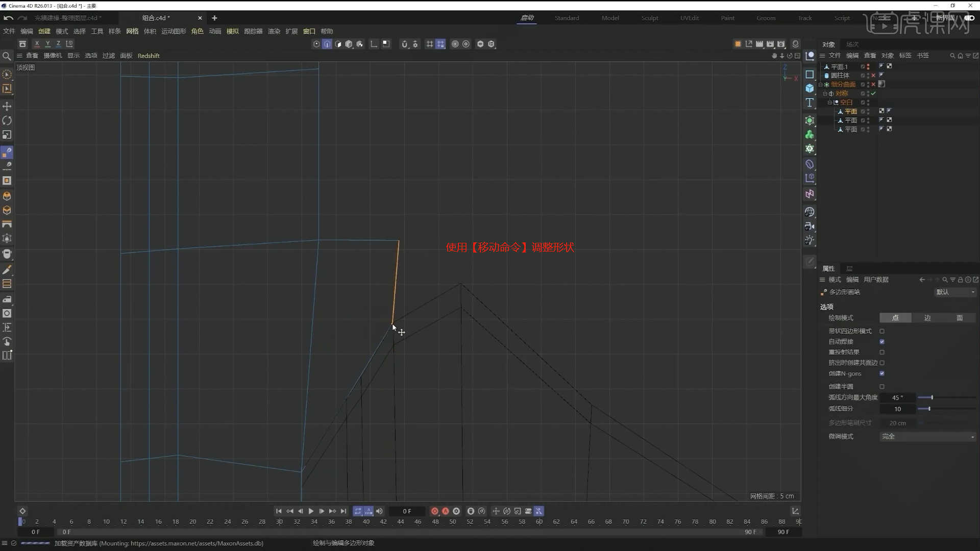Open the 文件 main menu
The height and width of the screenshot is (551, 980).
9,31
